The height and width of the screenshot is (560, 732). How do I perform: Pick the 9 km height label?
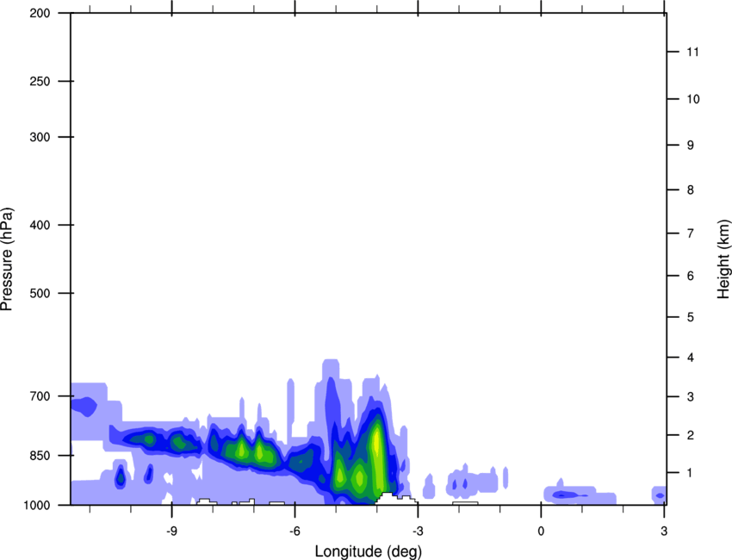[691, 146]
